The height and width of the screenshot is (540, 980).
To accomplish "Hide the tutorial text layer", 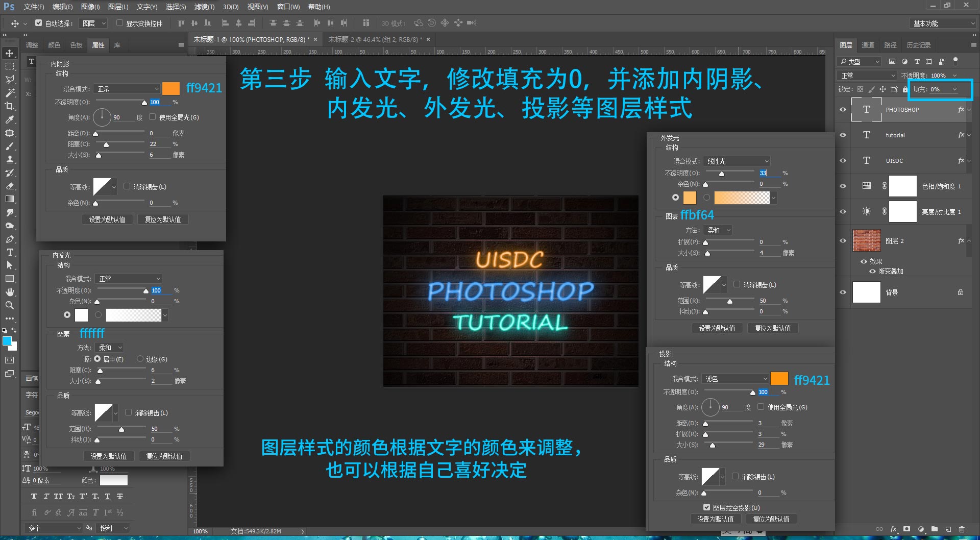I will [843, 135].
